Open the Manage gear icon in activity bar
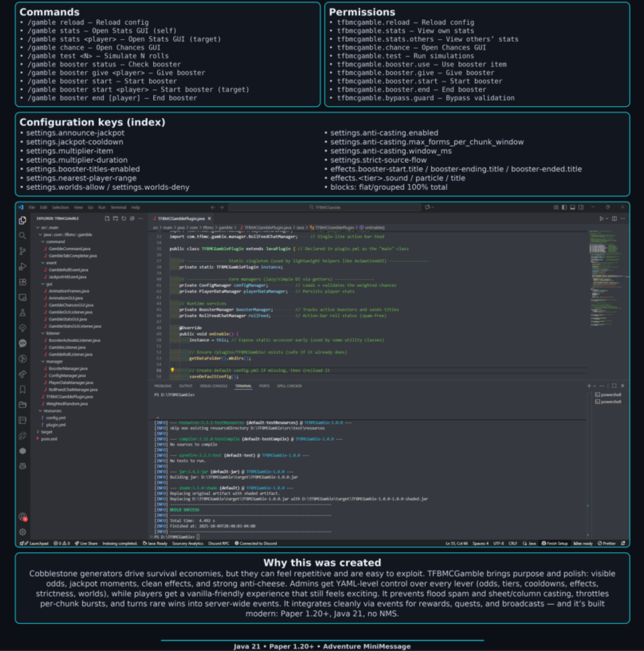The height and width of the screenshot is (651, 644). 23,532
